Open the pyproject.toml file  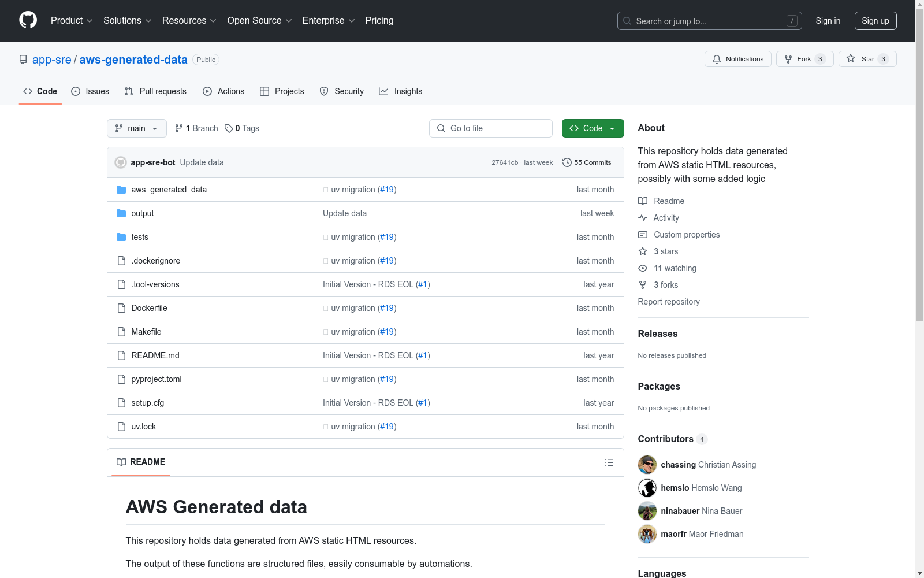pyautogui.click(x=157, y=379)
